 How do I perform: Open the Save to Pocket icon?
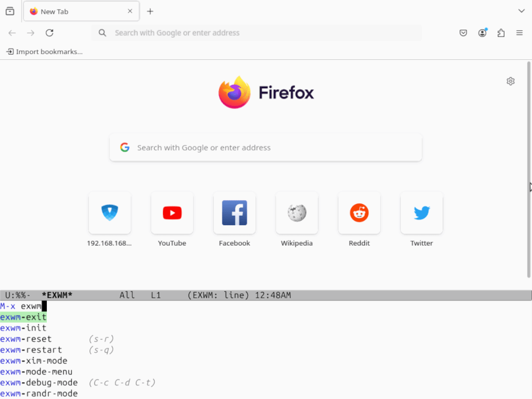464,33
